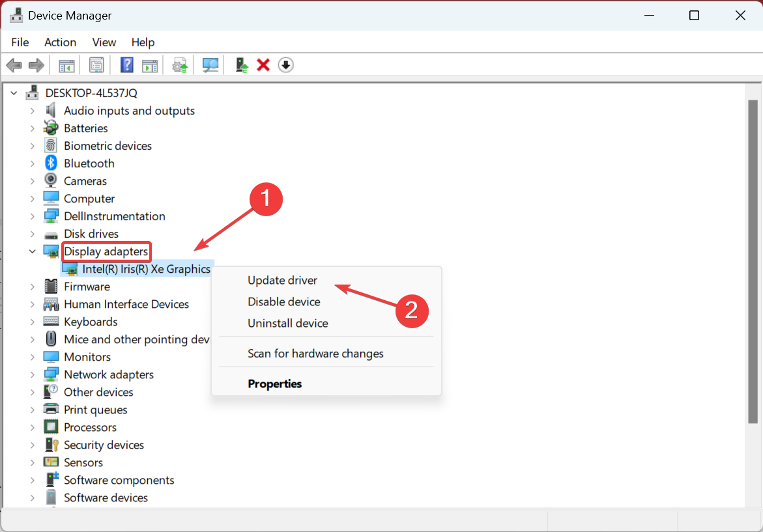Close the Device Manager window
763x532 pixels.
[740, 15]
